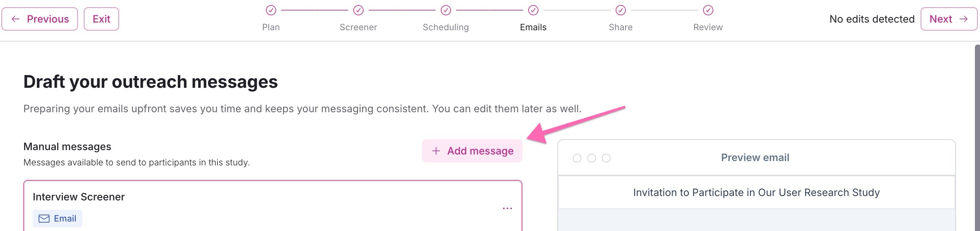This screenshot has height=231, width=980.
Task: Click the Review step checkmark icon
Action: point(708,10)
